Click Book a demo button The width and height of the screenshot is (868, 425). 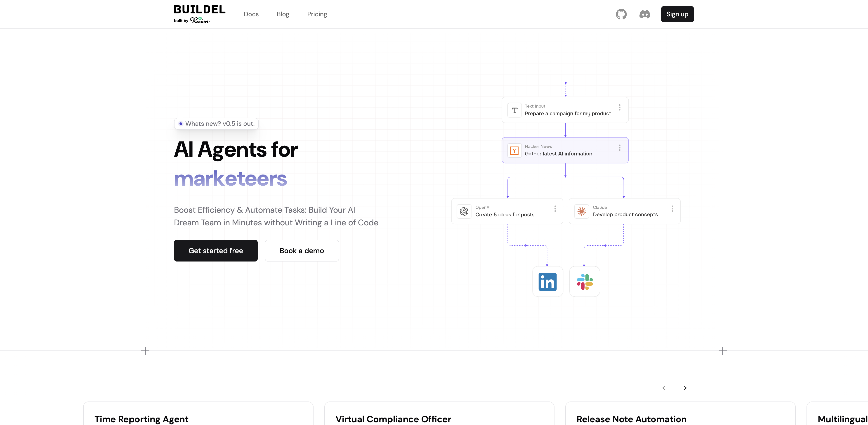pyautogui.click(x=302, y=250)
